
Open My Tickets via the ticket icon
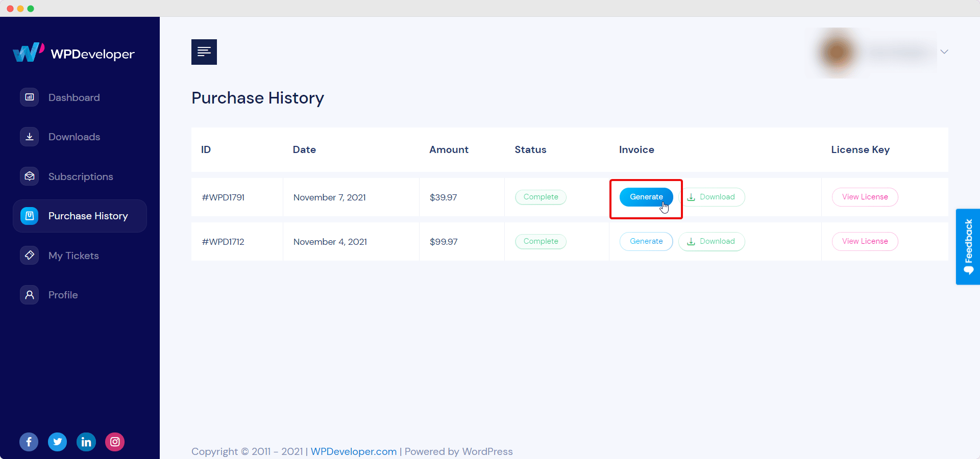[x=29, y=255]
